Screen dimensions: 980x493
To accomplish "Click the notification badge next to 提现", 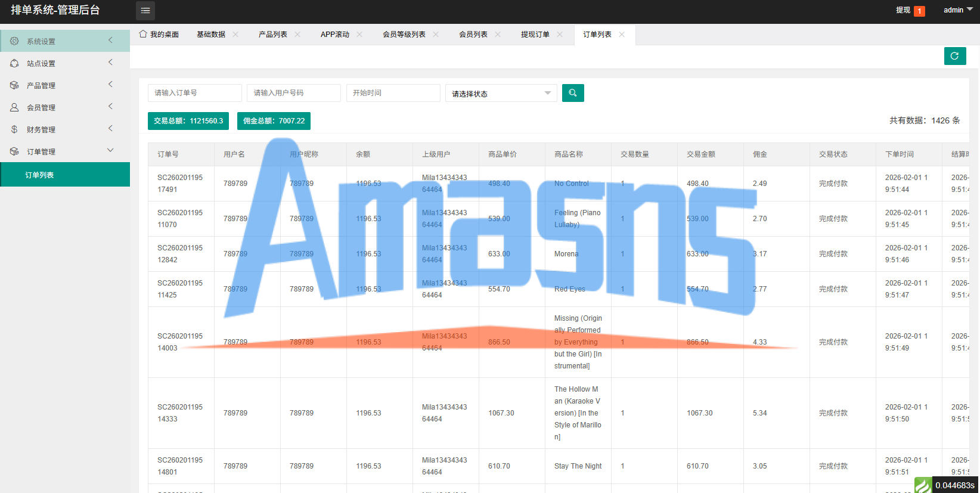I will [920, 11].
